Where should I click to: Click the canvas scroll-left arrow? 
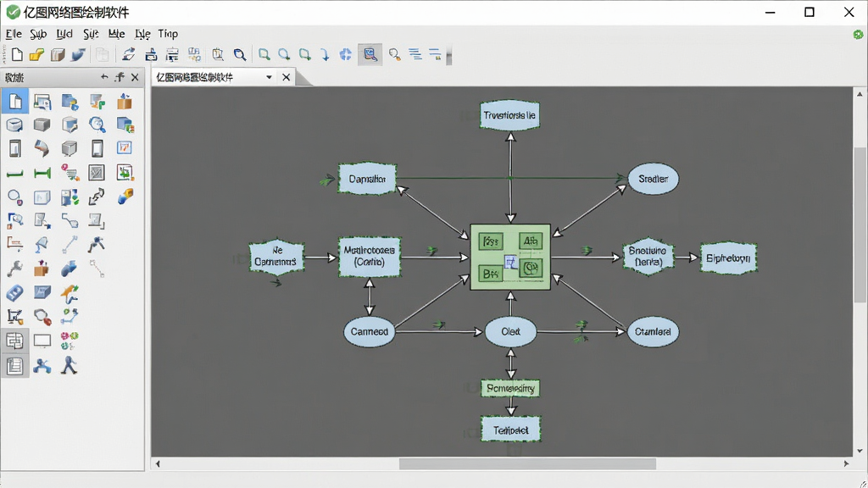(158, 463)
